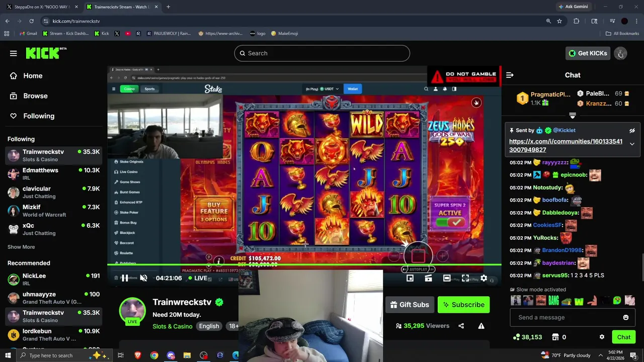644x362 pixels.
Task: Open a new browser tab
Action: [x=168, y=7]
